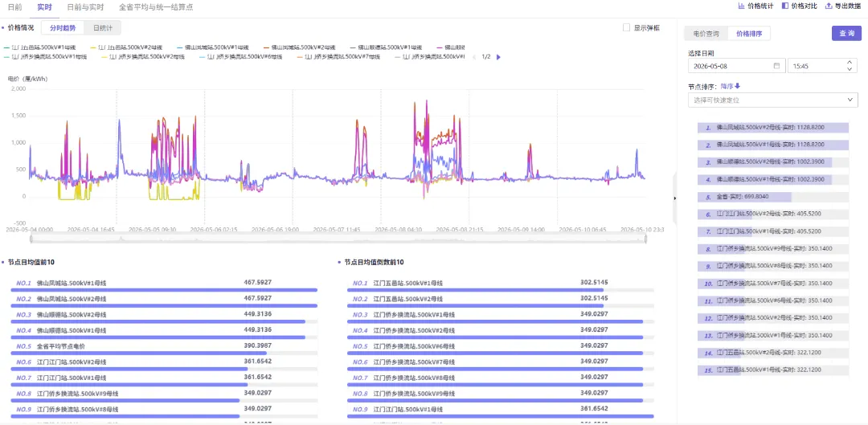
Task: Click the 价格对比 compare icon
Action: (785, 6)
